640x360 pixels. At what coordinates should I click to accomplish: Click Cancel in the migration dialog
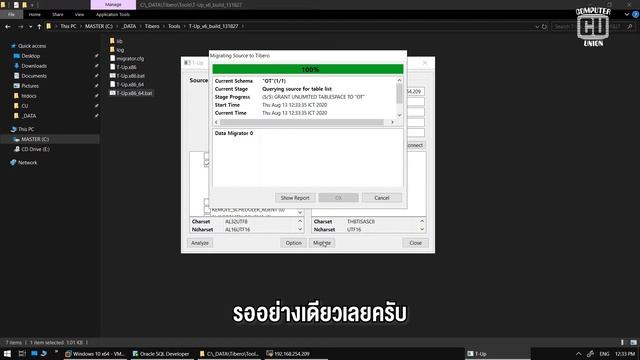[x=382, y=198]
